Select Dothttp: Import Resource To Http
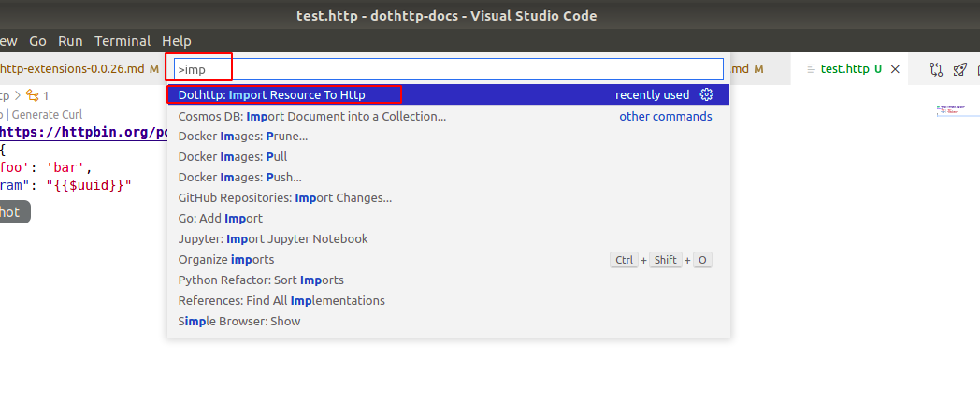The height and width of the screenshot is (417, 980). point(448,95)
